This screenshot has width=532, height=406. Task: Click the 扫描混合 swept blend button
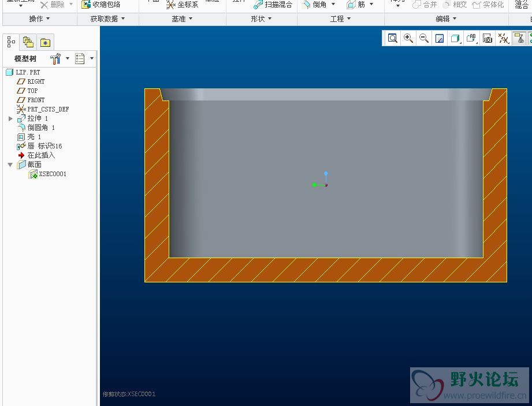273,5
